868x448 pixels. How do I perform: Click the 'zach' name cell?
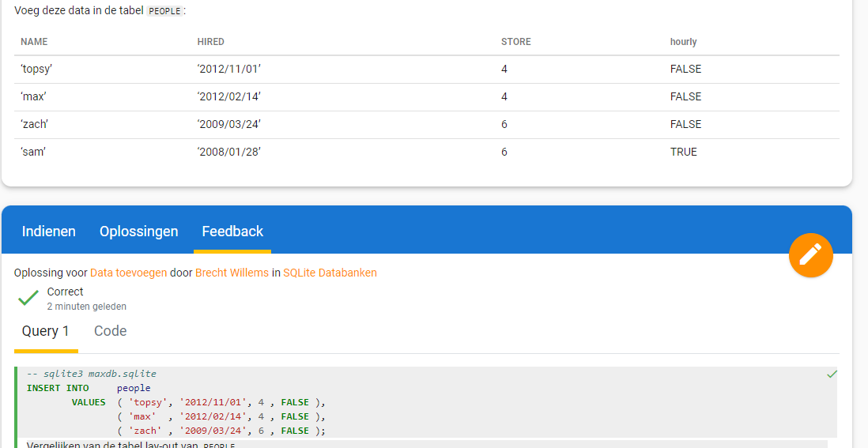click(34, 125)
